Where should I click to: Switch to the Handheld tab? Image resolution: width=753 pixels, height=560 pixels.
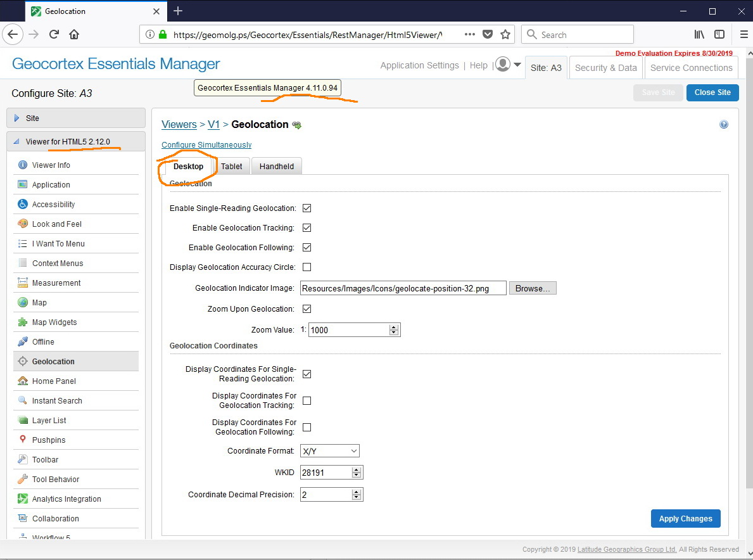click(277, 166)
